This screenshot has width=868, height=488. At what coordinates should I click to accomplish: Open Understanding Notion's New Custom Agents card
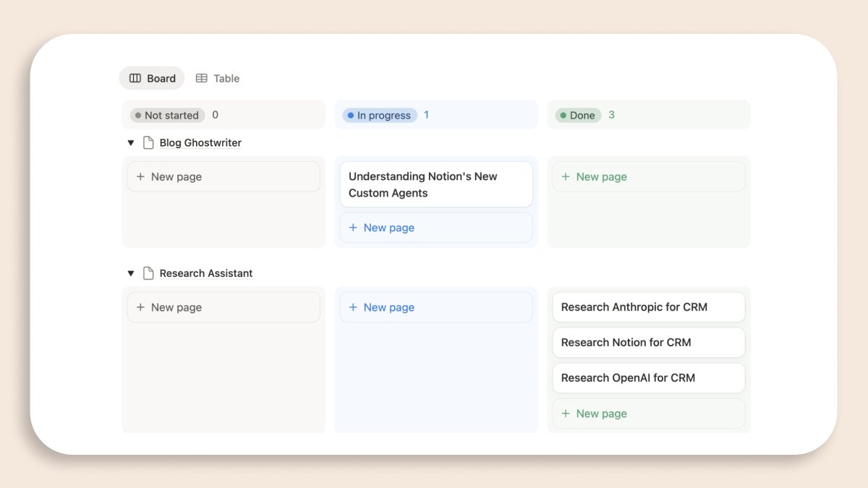[x=436, y=184]
